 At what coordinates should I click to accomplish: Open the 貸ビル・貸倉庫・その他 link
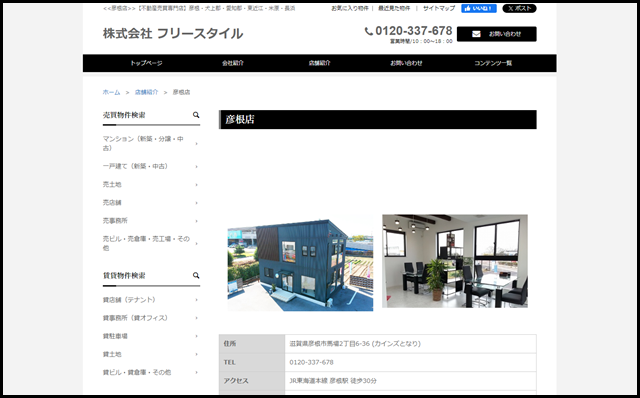[x=137, y=373]
